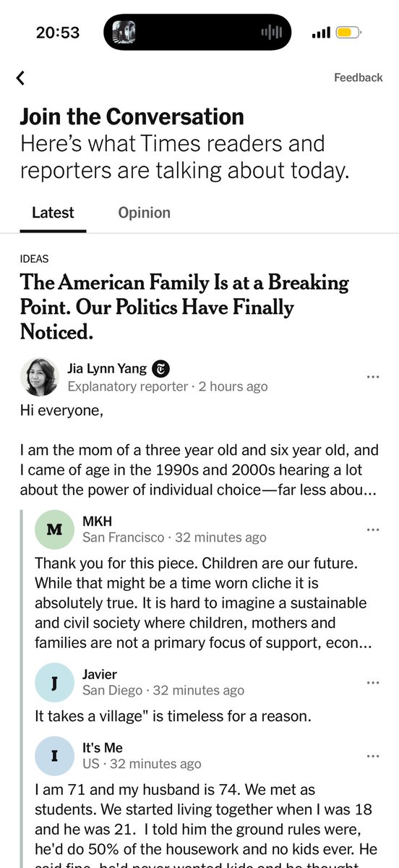Open the American Family article headline
This screenshot has width=399, height=868.
coord(184,307)
